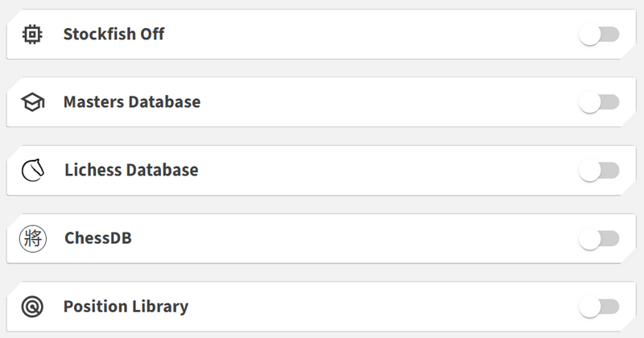
Task: Click the Masters Database graduation cap icon
Action: [32, 102]
